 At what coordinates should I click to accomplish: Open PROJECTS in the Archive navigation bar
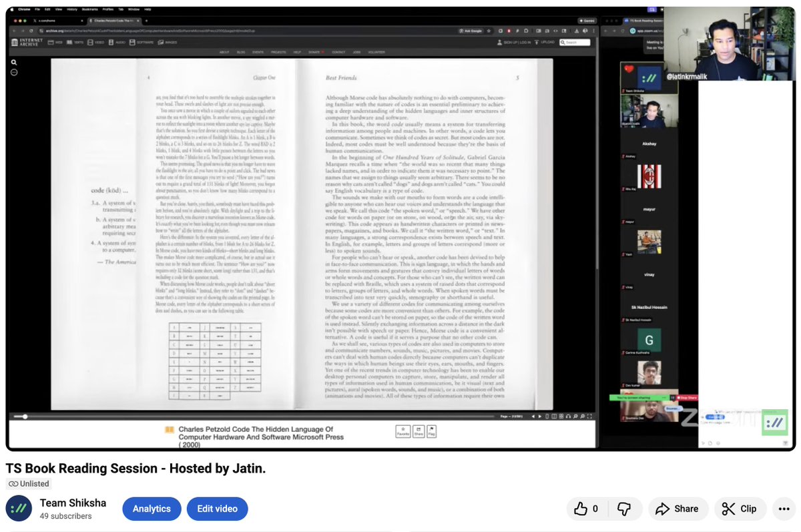click(x=278, y=52)
